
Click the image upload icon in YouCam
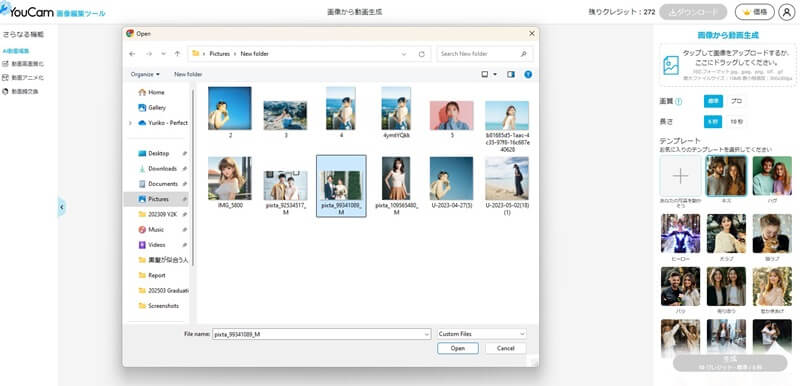coord(671,65)
